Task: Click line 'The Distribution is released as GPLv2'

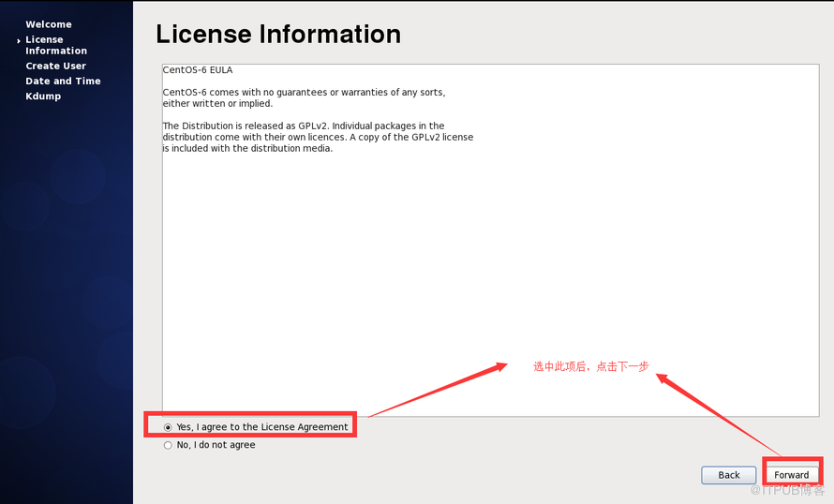Action: [x=246, y=126]
